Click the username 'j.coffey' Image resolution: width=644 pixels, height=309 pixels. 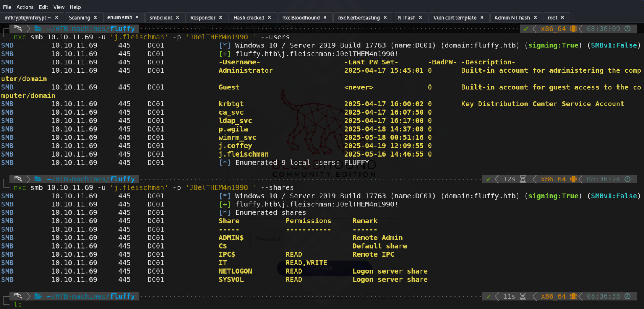(235, 146)
